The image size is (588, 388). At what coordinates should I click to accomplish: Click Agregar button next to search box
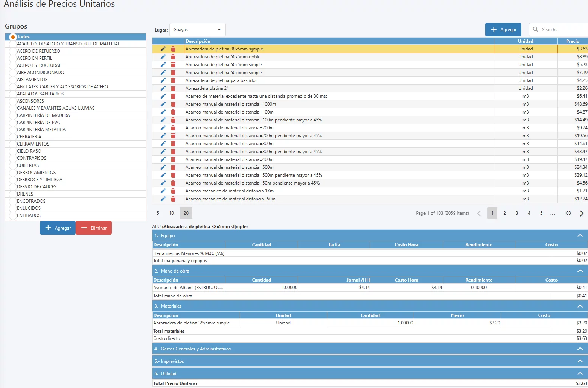coord(503,30)
